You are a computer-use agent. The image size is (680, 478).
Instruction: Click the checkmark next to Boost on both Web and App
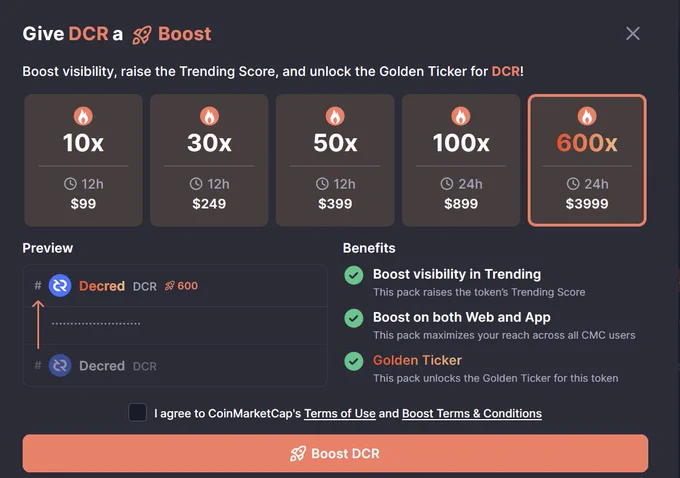pos(354,318)
